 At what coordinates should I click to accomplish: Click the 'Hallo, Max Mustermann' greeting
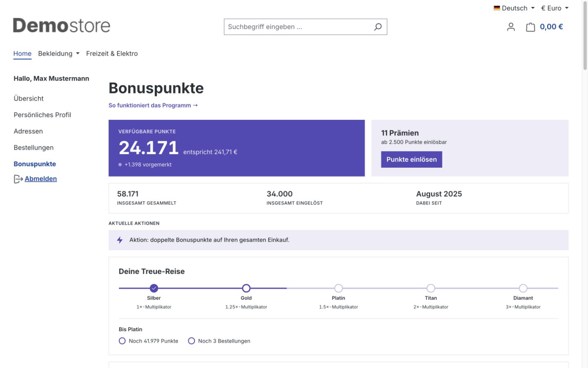[51, 78]
